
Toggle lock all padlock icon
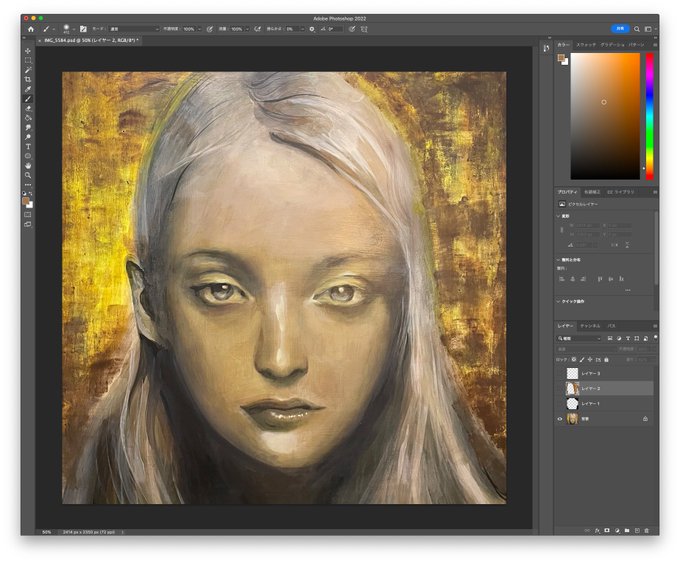click(x=606, y=360)
